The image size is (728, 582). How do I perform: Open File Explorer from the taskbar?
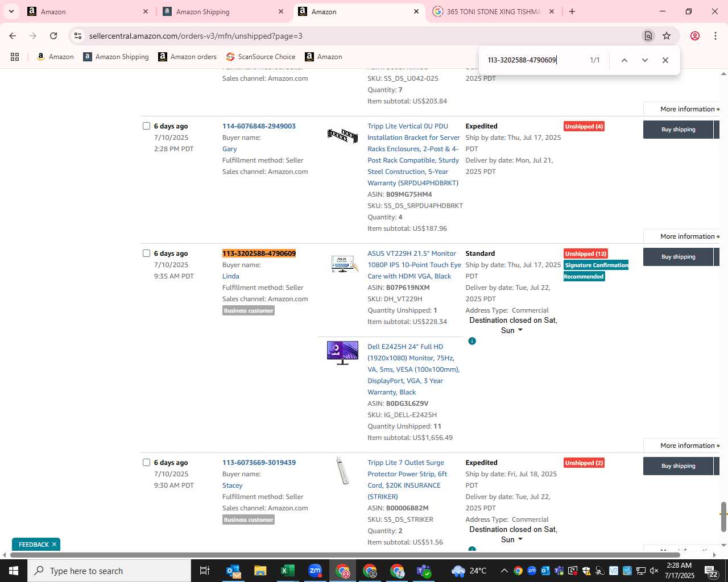tap(260, 571)
